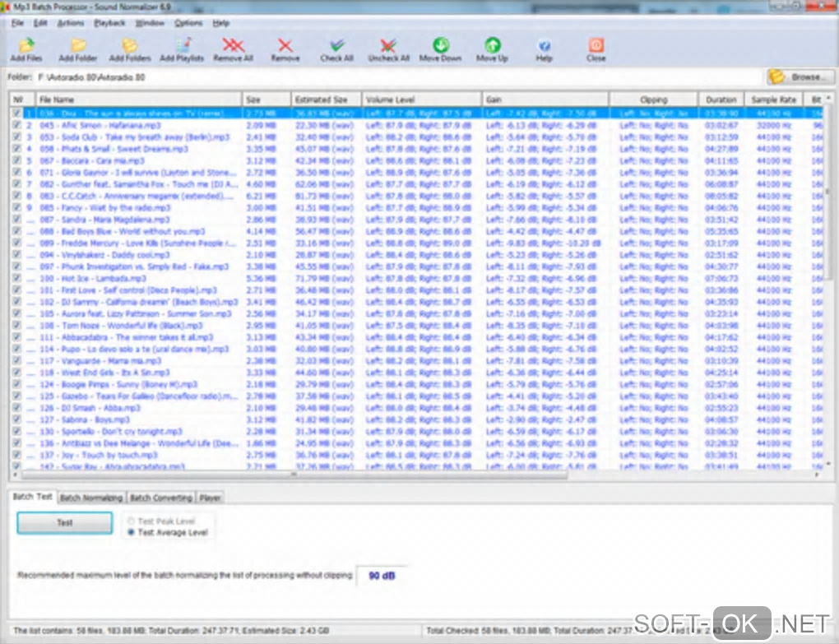839x644 pixels.
Task: Click the Folder path input field
Action: [x=399, y=77]
